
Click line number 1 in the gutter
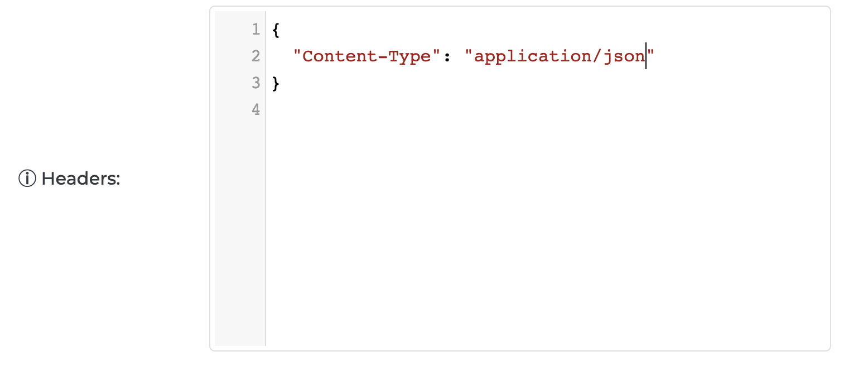click(x=255, y=29)
